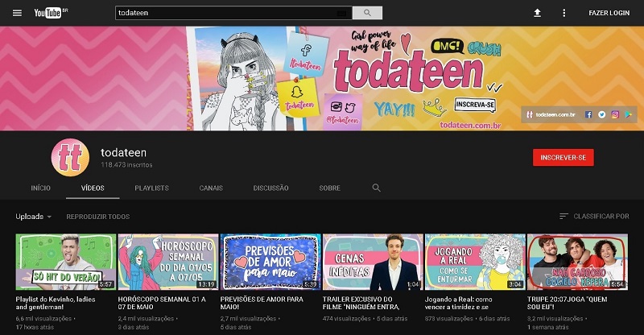Screen dimensions: 644x335
Task: Open the Previsões de Amor thumbnail
Action: coord(270,262)
